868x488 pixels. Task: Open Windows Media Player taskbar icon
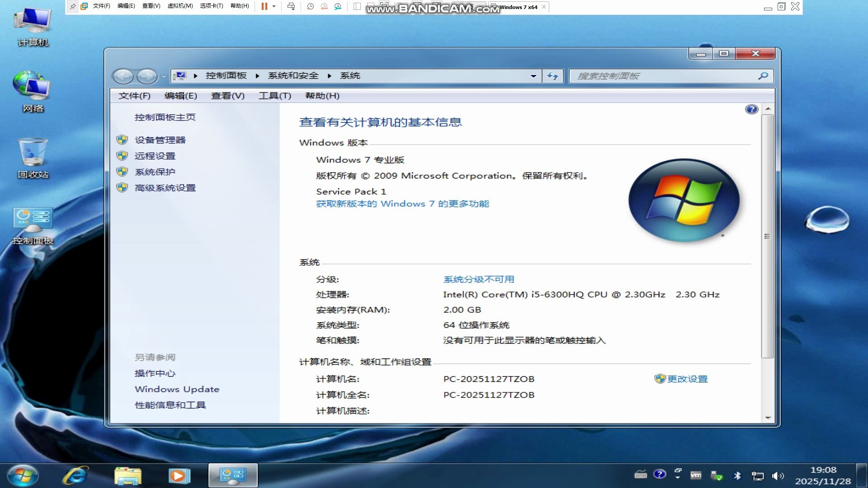[179, 475]
